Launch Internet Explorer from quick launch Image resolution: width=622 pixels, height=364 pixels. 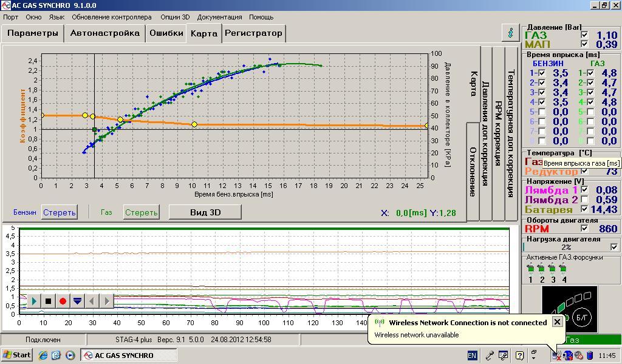43,356
